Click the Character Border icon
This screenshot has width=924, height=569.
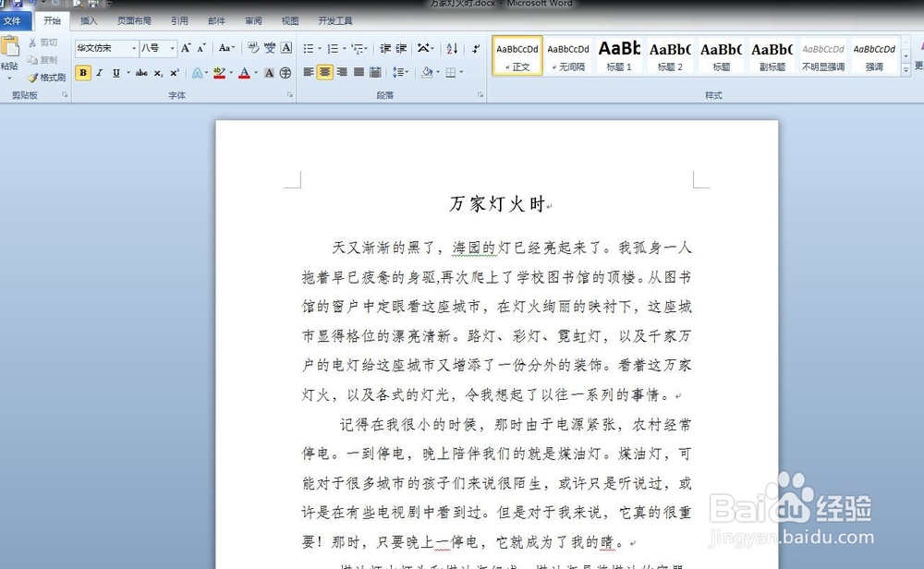[x=286, y=48]
